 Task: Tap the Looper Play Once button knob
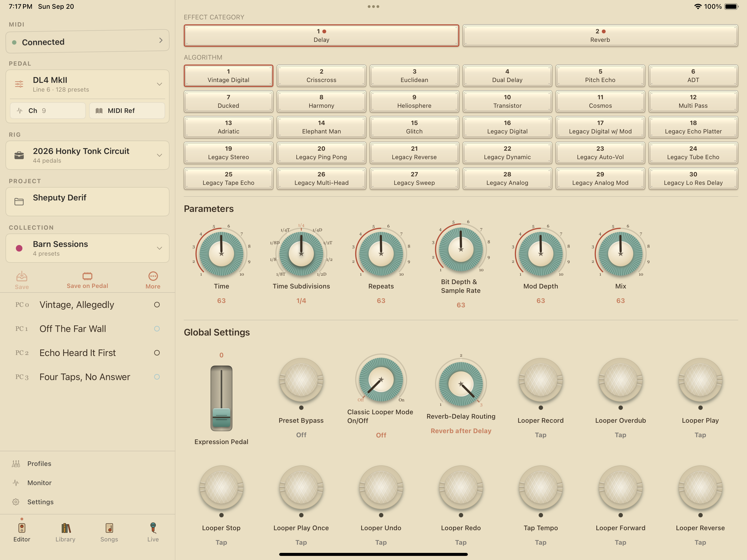click(301, 487)
